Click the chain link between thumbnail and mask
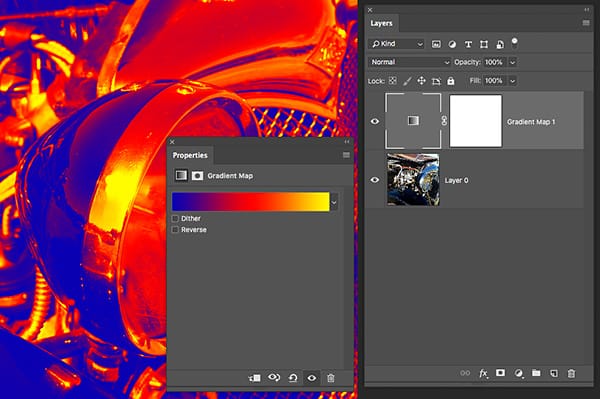600x399 pixels. pyautogui.click(x=444, y=121)
